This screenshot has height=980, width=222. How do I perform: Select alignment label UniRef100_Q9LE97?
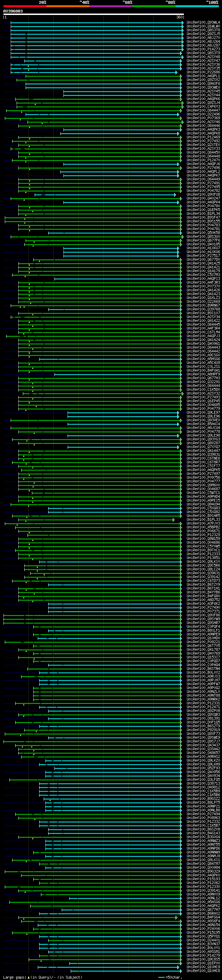coord(203,412)
